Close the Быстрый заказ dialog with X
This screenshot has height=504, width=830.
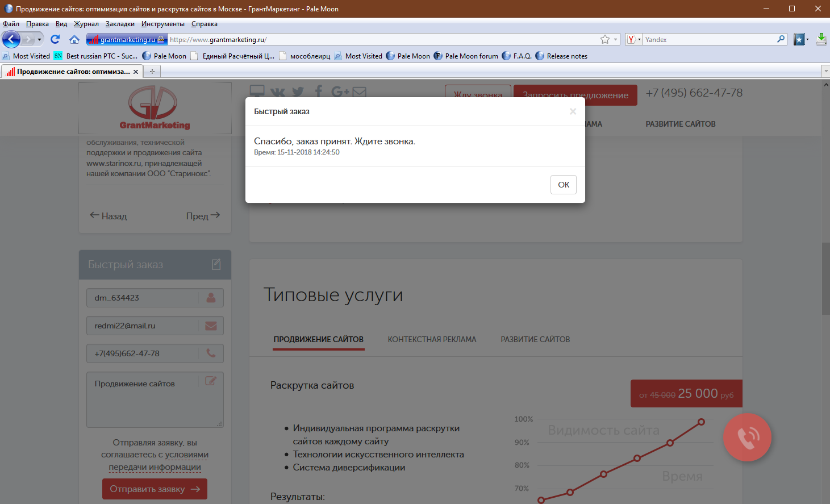point(573,111)
